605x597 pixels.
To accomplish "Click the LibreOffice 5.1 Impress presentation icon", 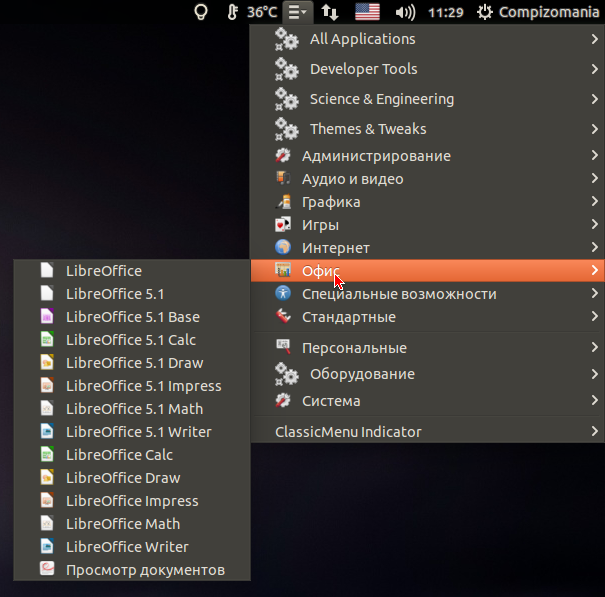I will click(47, 385).
